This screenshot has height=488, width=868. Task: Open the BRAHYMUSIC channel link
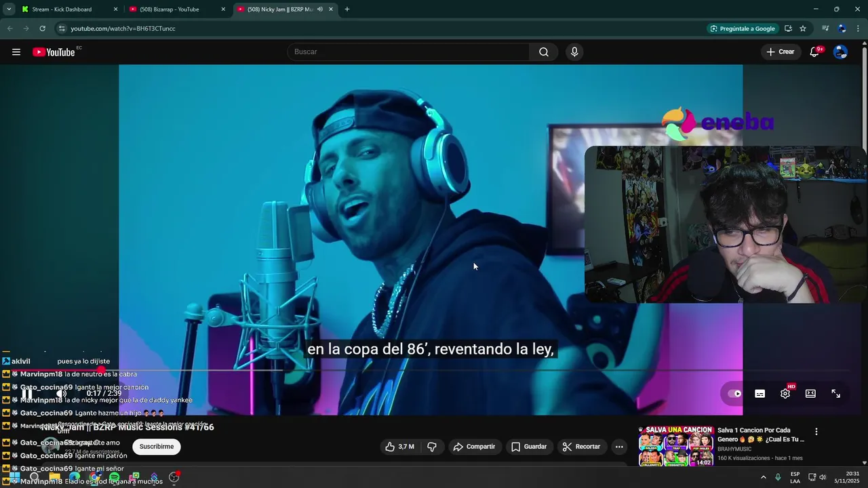click(736, 449)
